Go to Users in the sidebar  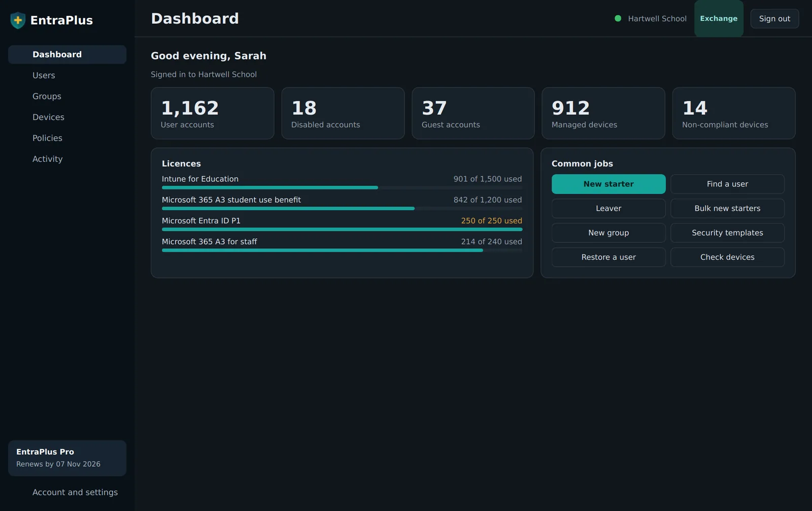tap(67, 75)
